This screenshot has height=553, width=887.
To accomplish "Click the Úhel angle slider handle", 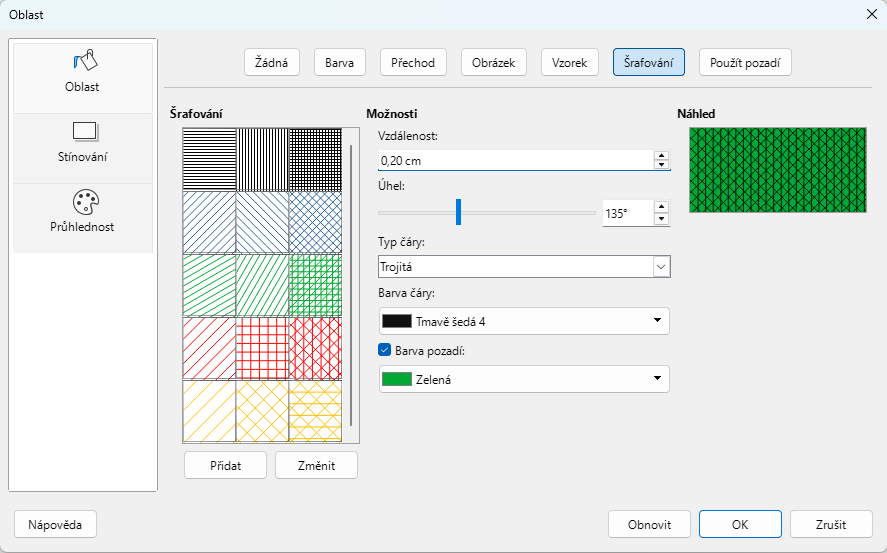I will 459,212.
